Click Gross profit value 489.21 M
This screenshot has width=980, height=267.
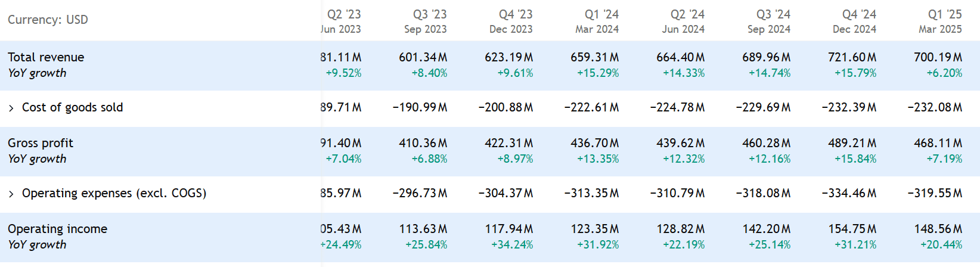851,143
